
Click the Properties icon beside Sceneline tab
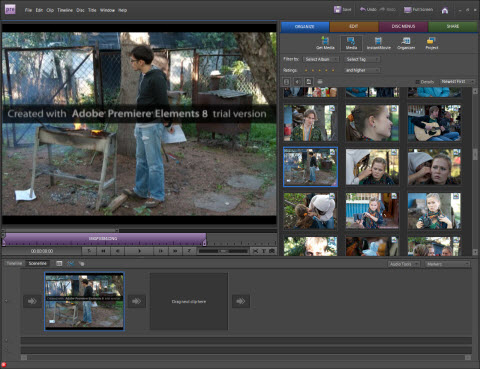[x=59, y=264]
